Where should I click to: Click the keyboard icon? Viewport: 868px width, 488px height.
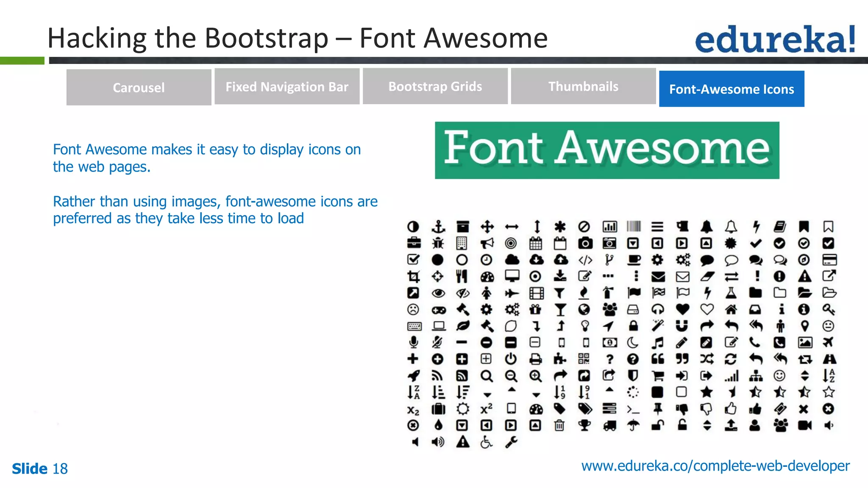(414, 326)
